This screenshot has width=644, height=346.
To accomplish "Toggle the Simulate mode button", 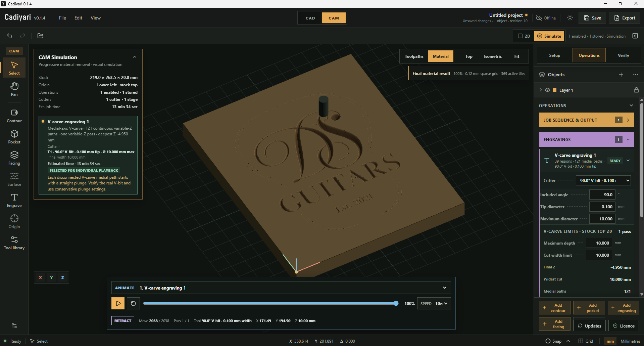I will click(549, 36).
